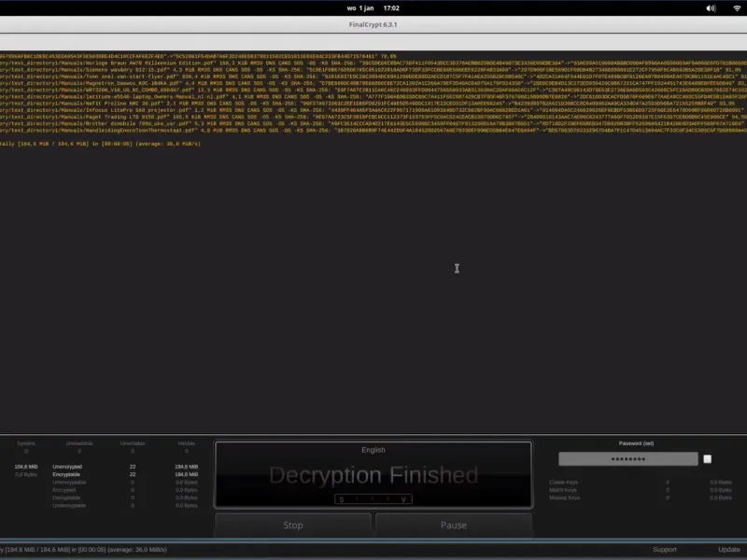The width and height of the screenshot is (747, 560).
Task: Click the Magnetron Daewoo KOC-1B4KA.pdf log line
Action: (x=373, y=83)
